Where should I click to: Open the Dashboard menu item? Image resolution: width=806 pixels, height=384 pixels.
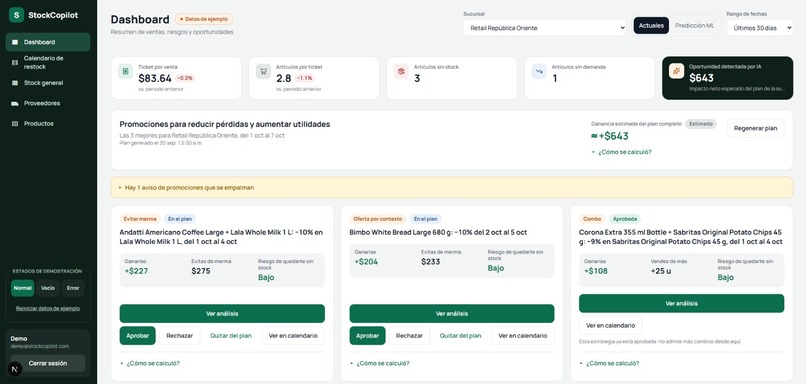pos(48,42)
